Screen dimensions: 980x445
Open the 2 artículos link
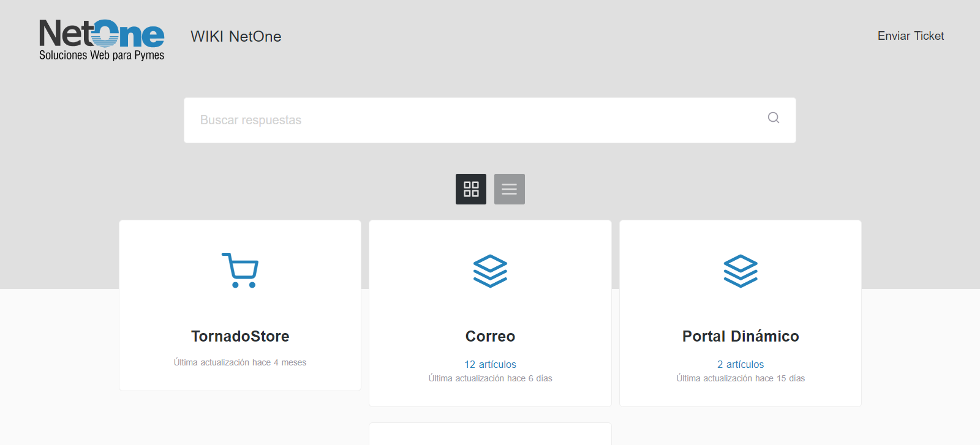coord(741,364)
